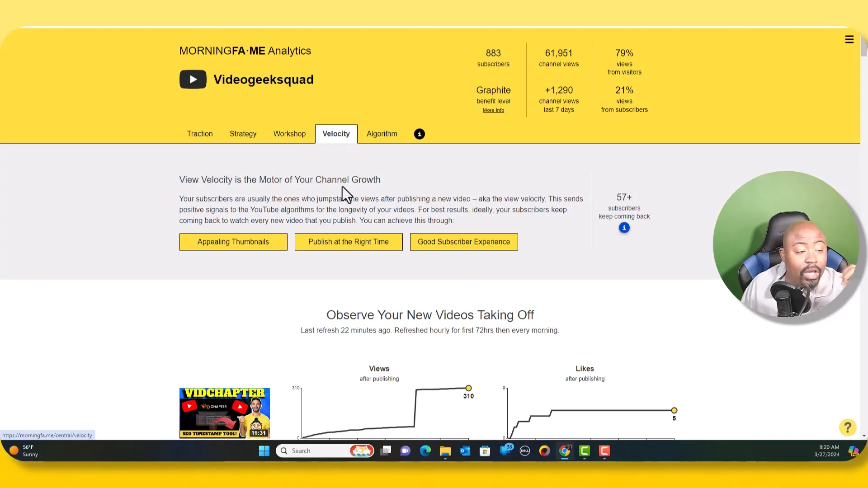
Task: Open green Camtasia icon in taskbar
Action: coord(585,451)
